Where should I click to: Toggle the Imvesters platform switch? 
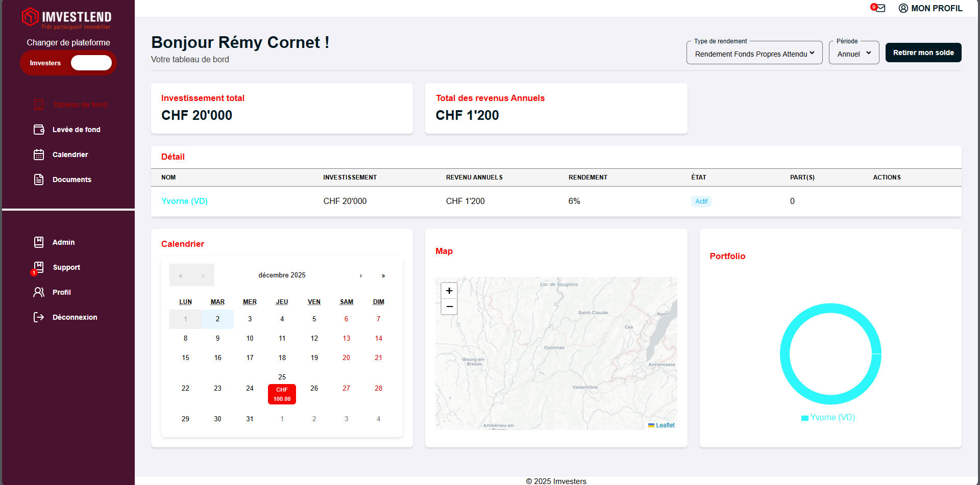coord(91,63)
